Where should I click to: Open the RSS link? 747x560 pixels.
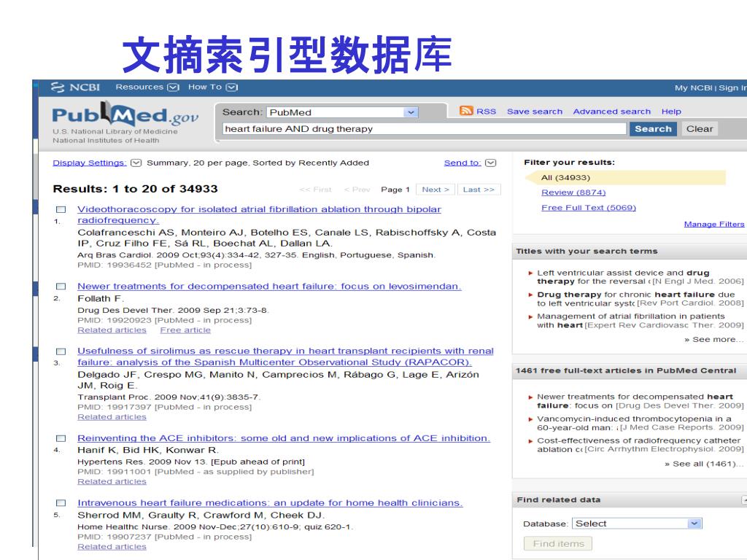pos(486,112)
